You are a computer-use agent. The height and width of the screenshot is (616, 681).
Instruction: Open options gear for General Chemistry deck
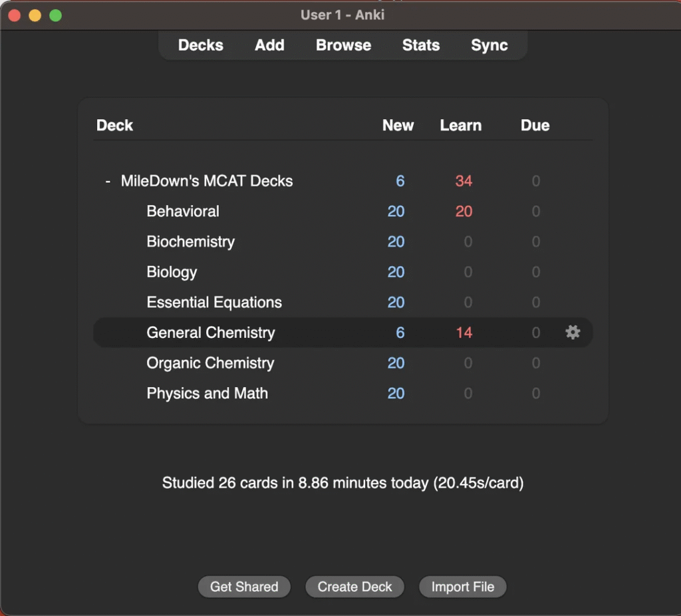[x=573, y=333]
